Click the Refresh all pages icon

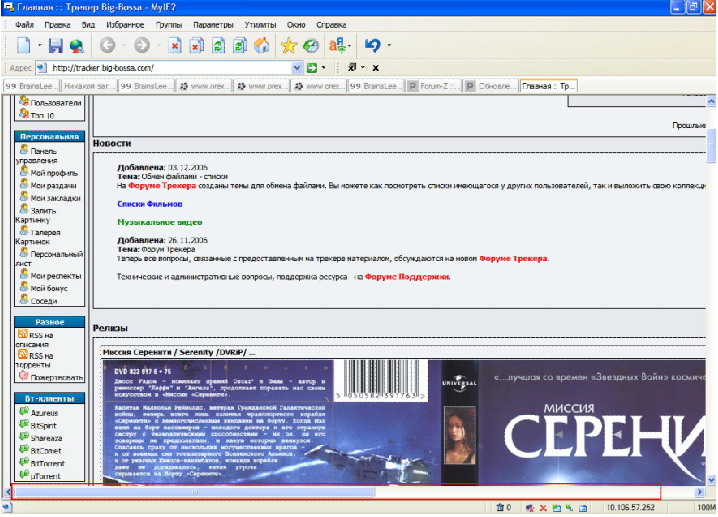coord(240,45)
